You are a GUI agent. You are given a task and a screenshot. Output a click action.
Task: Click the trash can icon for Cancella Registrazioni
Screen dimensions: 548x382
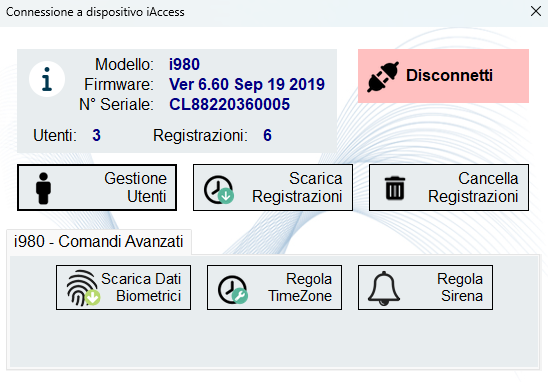tap(395, 188)
